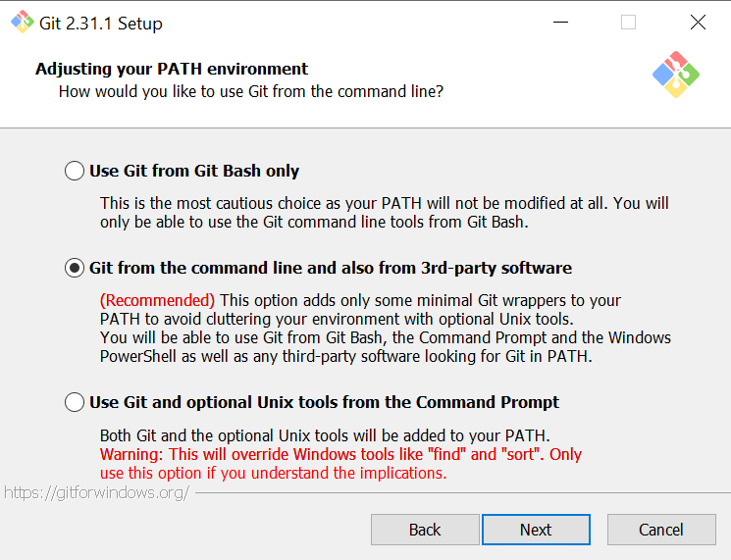Screen dimensions: 731x560
Task: Go back to the previous setup page
Action: [x=424, y=530]
